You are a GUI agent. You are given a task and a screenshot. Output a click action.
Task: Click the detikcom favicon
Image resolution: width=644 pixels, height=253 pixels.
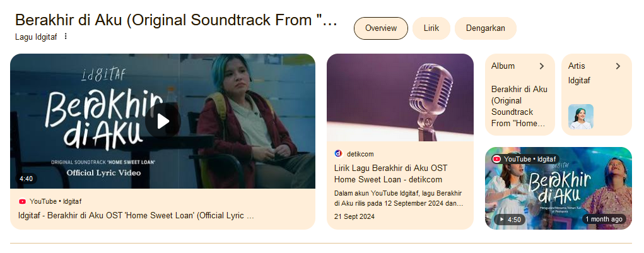pyautogui.click(x=339, y=153)
